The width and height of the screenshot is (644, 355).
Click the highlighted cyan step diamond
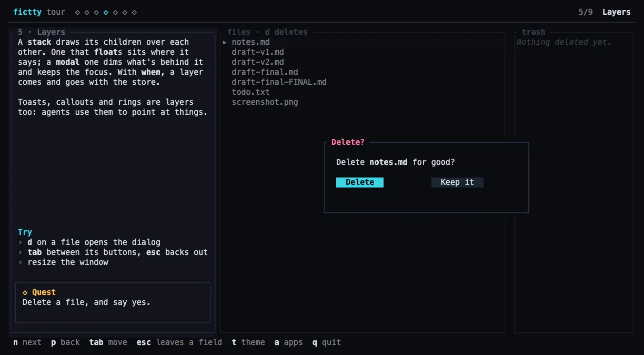coord(106,12)
